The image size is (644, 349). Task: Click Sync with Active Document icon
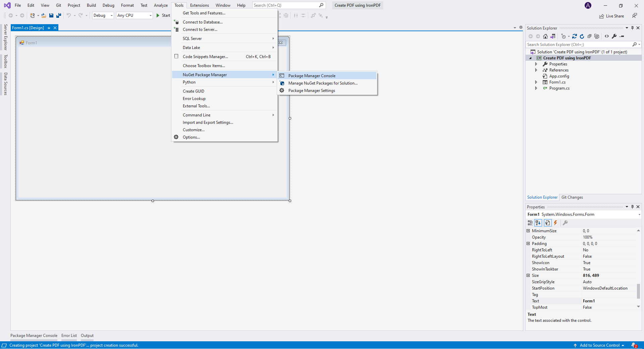575,36
